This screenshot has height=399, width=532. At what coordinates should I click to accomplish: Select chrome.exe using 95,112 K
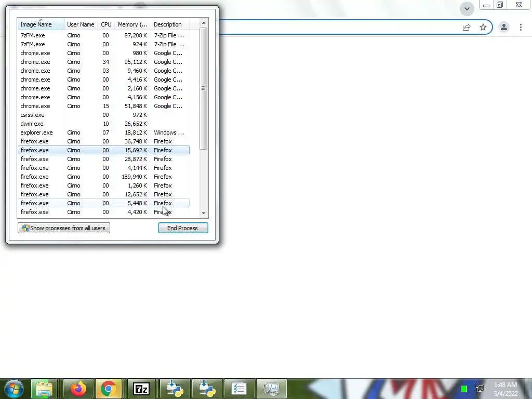point(103,62)
